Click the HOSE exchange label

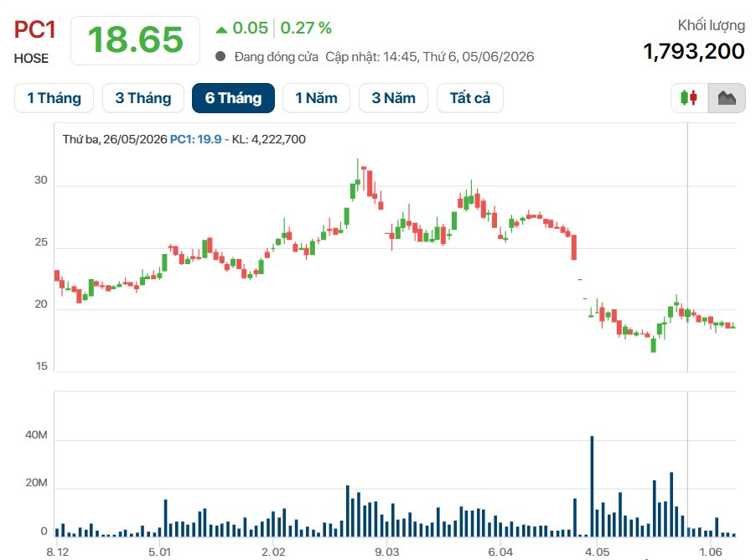(x=31, y=59)
